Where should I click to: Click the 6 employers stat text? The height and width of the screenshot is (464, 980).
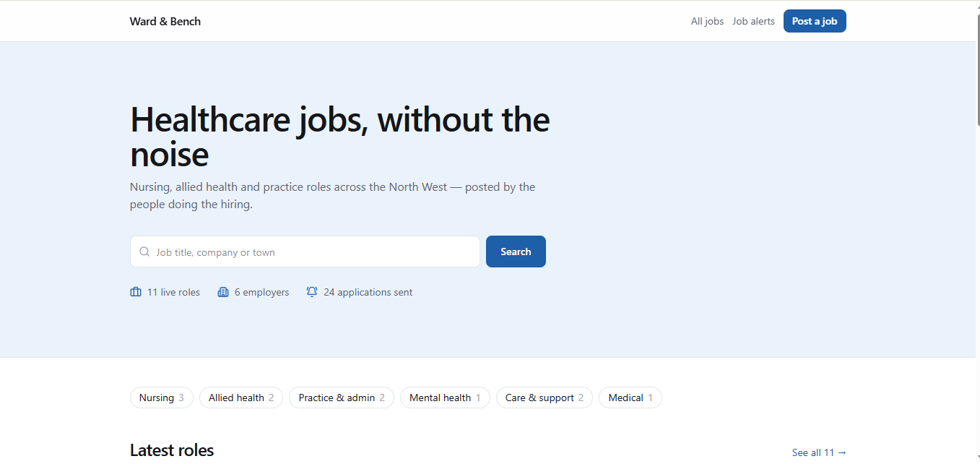(x=261, y=292)
